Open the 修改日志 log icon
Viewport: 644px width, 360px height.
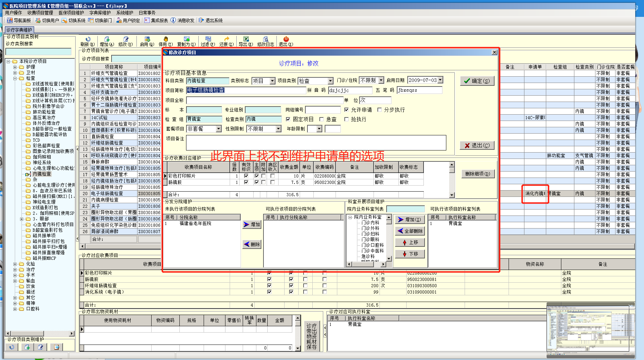click(266, 39)
